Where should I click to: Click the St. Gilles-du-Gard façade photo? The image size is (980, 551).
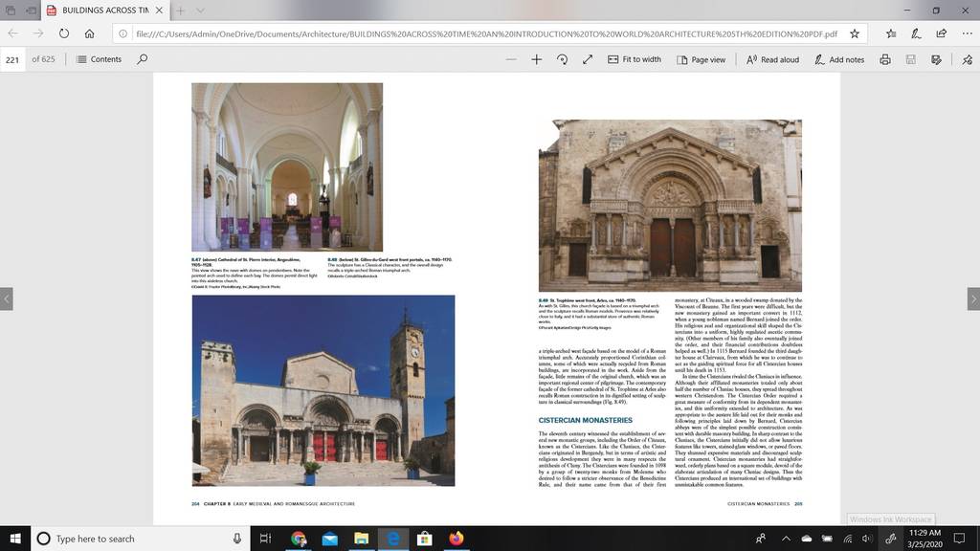[x=323, y=390]
